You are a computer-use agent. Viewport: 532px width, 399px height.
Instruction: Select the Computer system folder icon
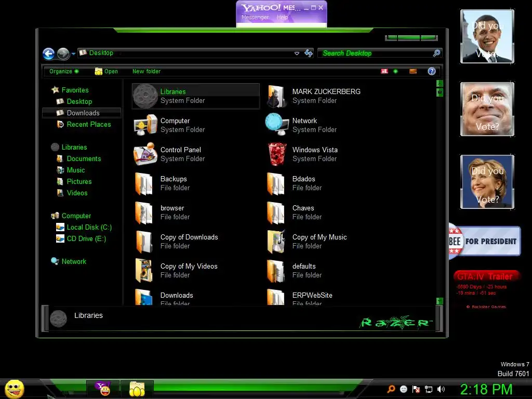click(145, 125)
